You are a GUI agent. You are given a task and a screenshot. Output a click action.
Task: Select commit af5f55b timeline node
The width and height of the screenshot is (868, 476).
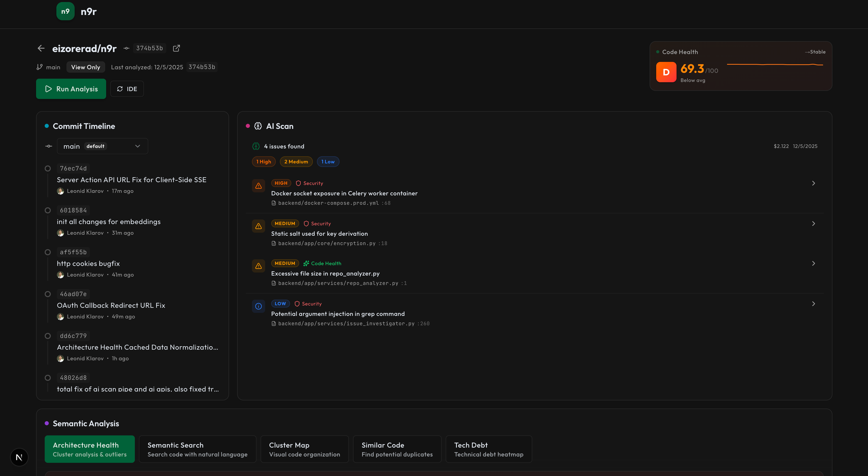point(48,252)
